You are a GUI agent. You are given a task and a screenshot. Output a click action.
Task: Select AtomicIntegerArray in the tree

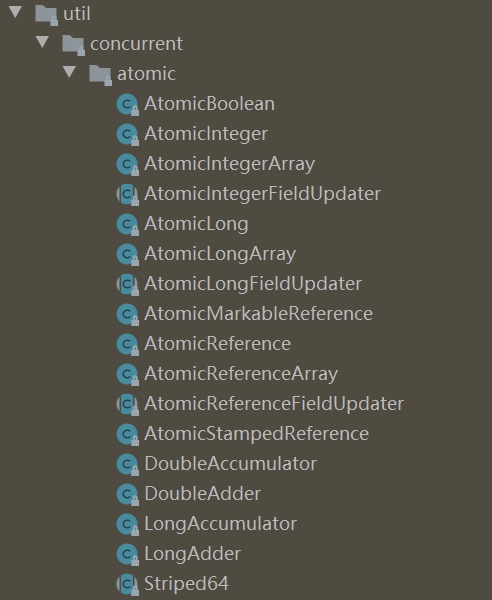230,164
